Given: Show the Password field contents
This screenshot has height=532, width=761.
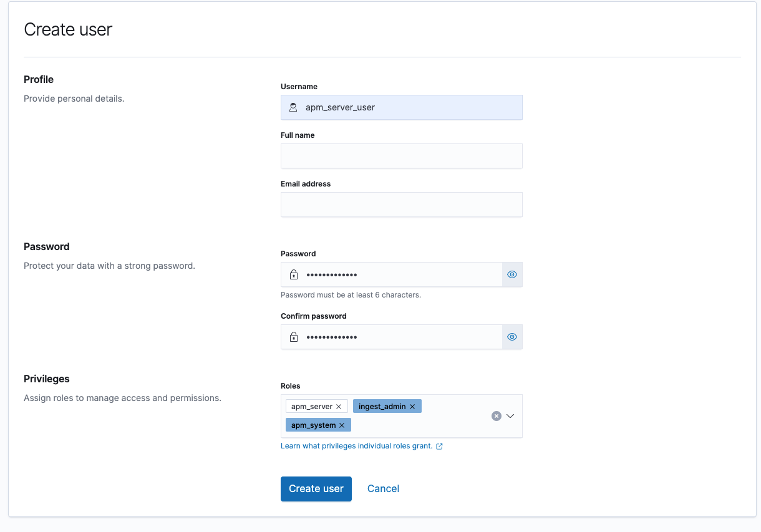Looking at the screenshot, I should pos(512,274).
